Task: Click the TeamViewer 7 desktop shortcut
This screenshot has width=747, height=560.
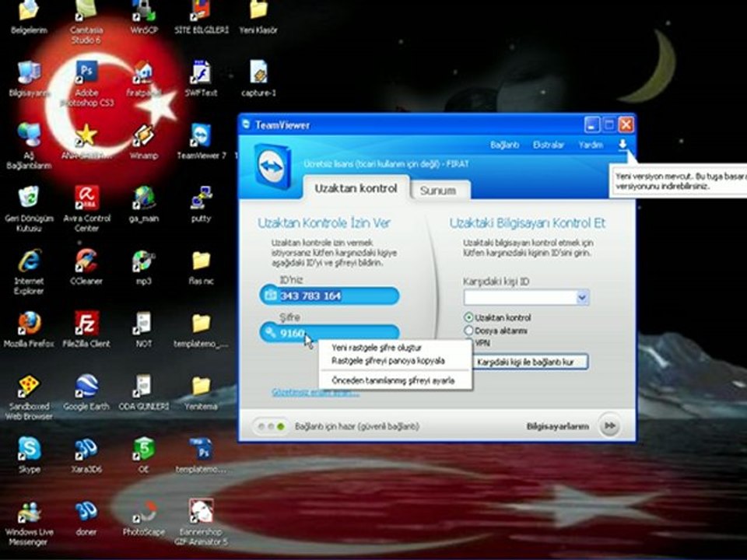Action: pos(201,135)
